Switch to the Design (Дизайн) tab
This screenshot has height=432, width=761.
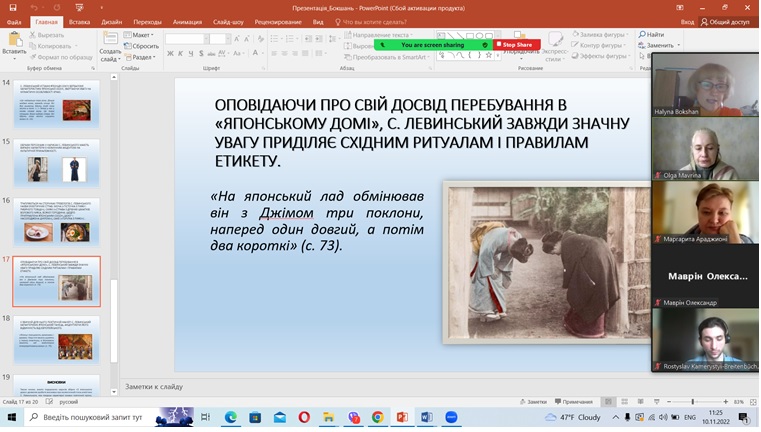pos(112,22)
